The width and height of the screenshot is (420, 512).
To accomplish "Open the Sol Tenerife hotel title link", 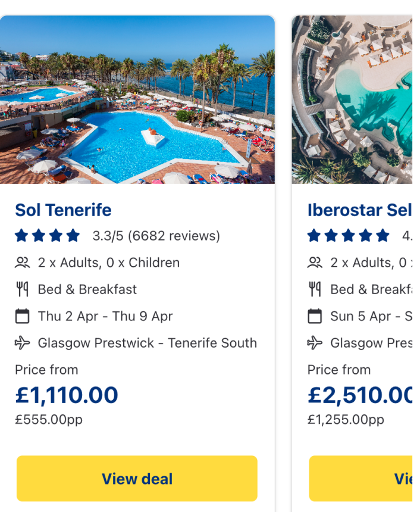I will (x=63, y=210).
